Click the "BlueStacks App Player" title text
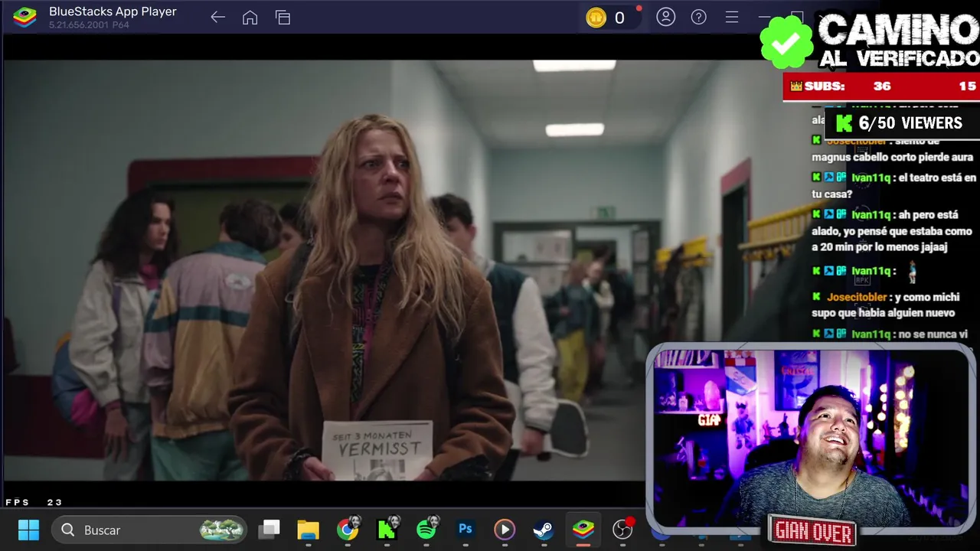Image resolution: width=980 pixels, height=551 pixels. click(113, 11)
